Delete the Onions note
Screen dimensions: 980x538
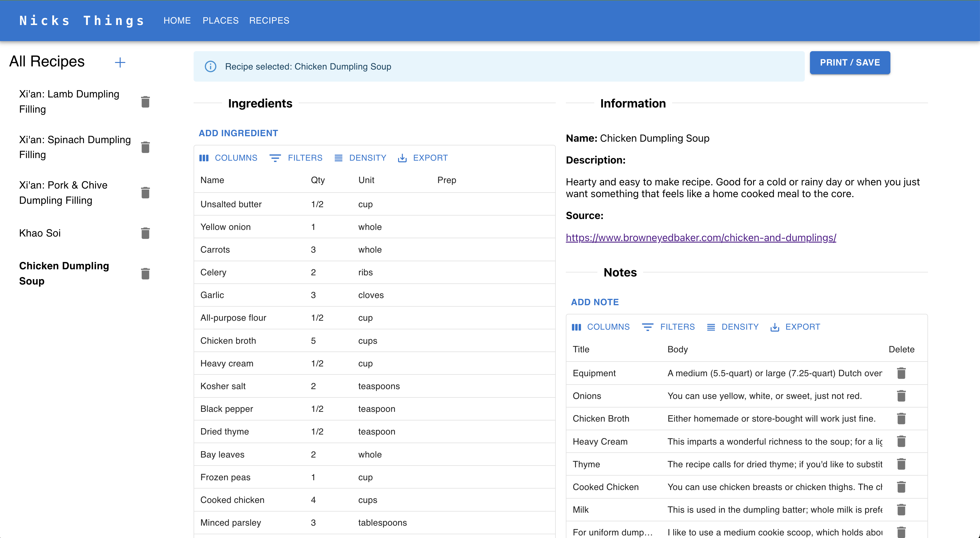click(901, 396)
